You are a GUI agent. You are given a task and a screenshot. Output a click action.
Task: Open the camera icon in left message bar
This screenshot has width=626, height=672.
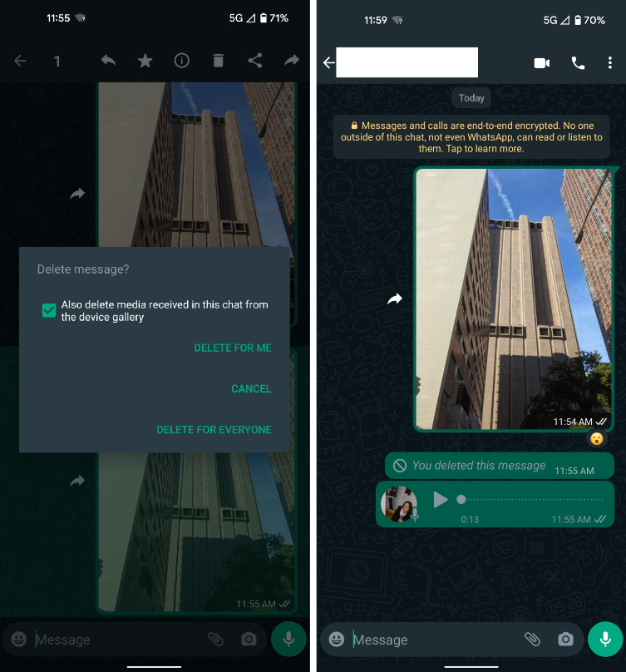pos(249,640)
